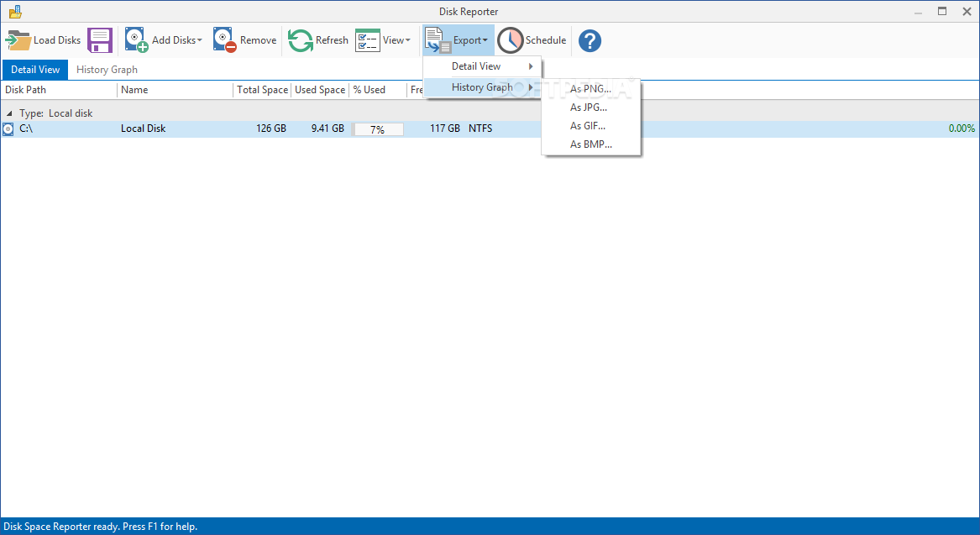Open help with the question mark icon
The image size is (980, 535).
[x=590, y=40]
